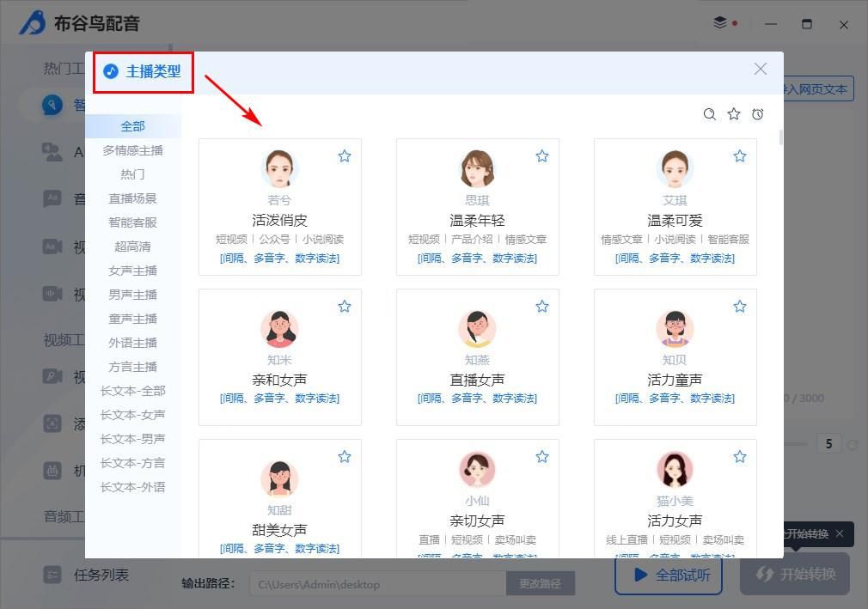Click 思琪 feature link 间隔、多音字、数字读法
This screenshot has height=609, width=868.
[x=477, y=259]
